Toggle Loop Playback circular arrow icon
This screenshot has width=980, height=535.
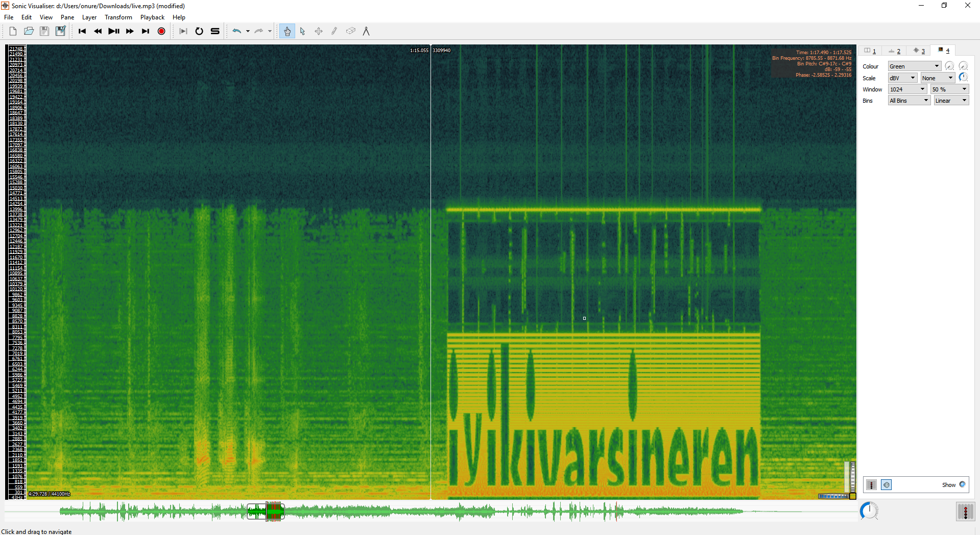199,31
